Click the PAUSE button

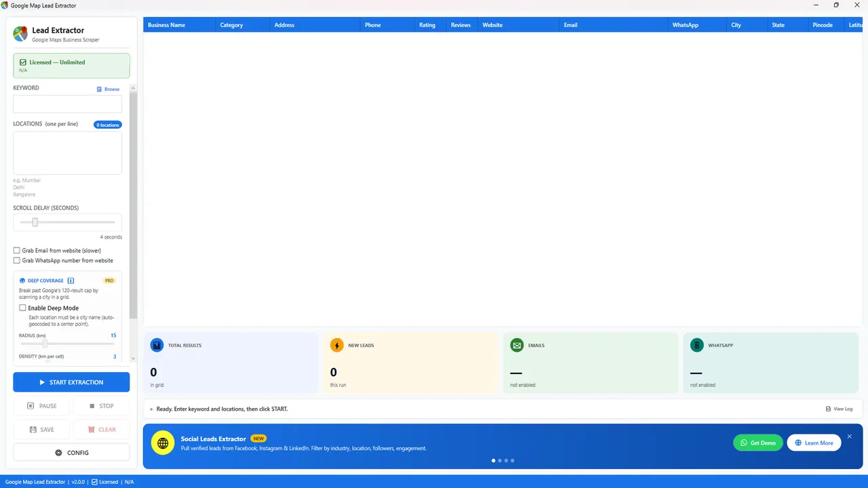(x=41, y=406)
